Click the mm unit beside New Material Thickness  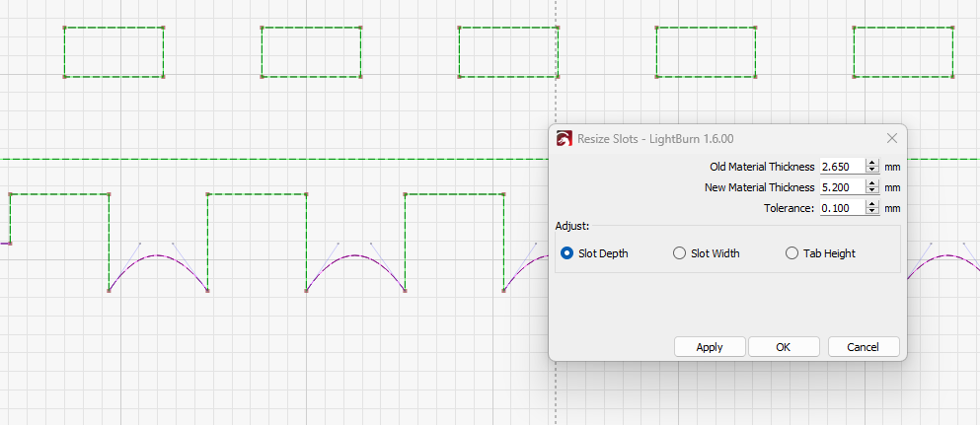(x=892, y=188)
